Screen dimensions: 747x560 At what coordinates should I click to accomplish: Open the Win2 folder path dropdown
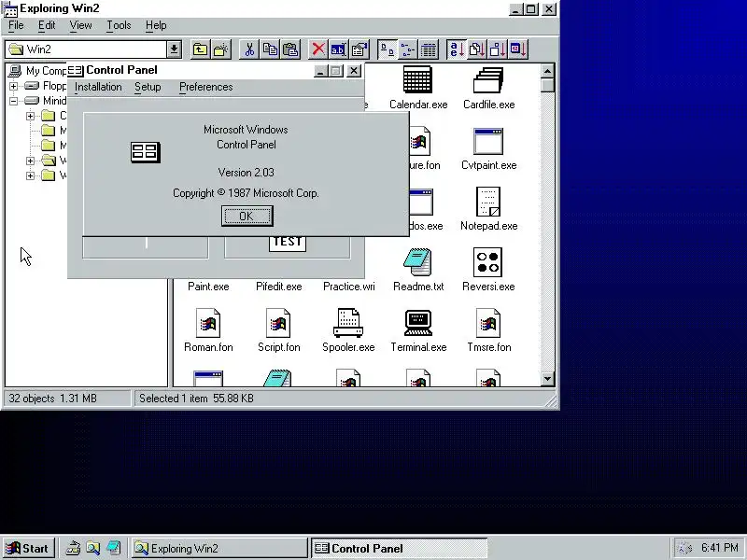(174, 49)
